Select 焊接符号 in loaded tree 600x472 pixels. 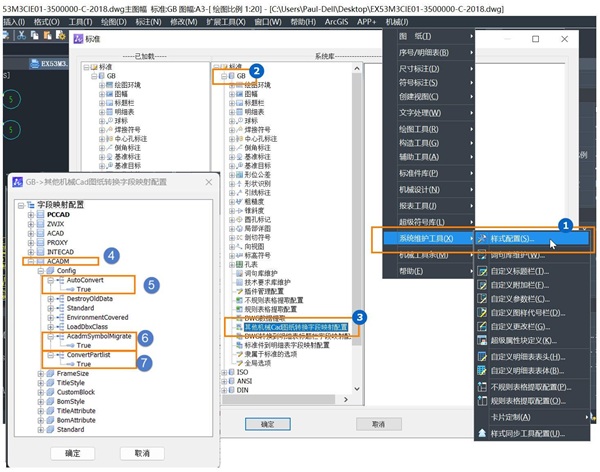coord(127,130)
